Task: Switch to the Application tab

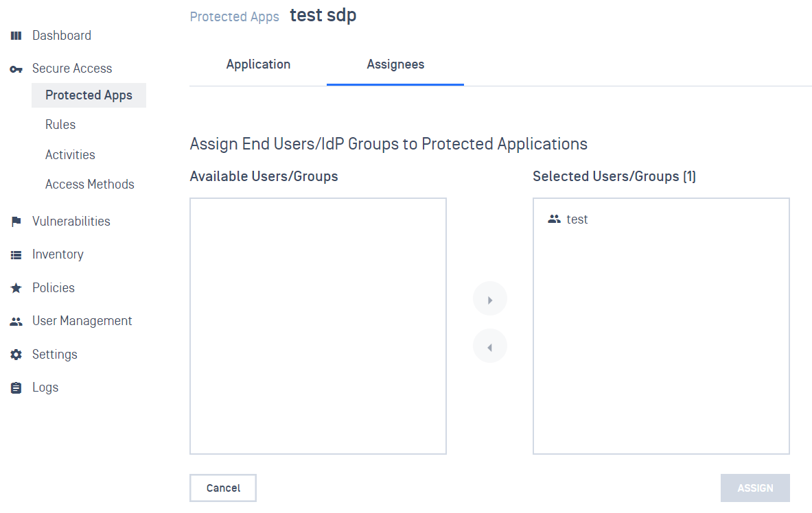Action: click(x=258, y=64)
